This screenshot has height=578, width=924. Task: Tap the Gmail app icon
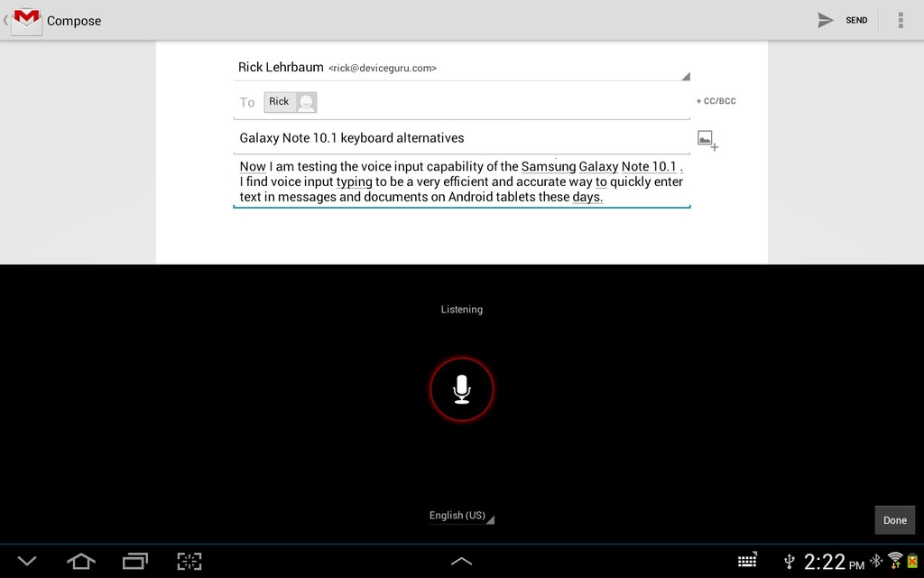(x=26, y=21)
